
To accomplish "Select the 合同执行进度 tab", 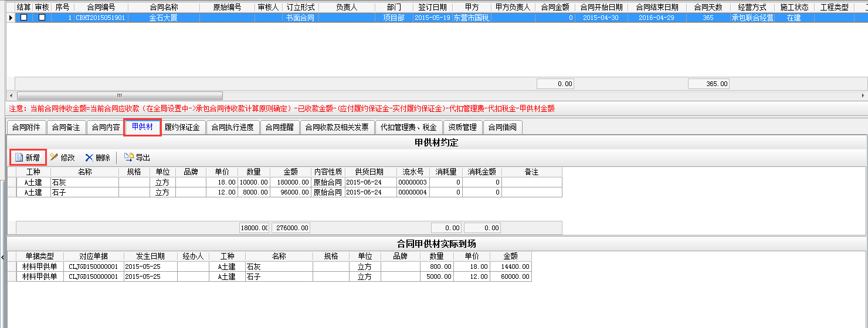I will click(x=232, y=127).
